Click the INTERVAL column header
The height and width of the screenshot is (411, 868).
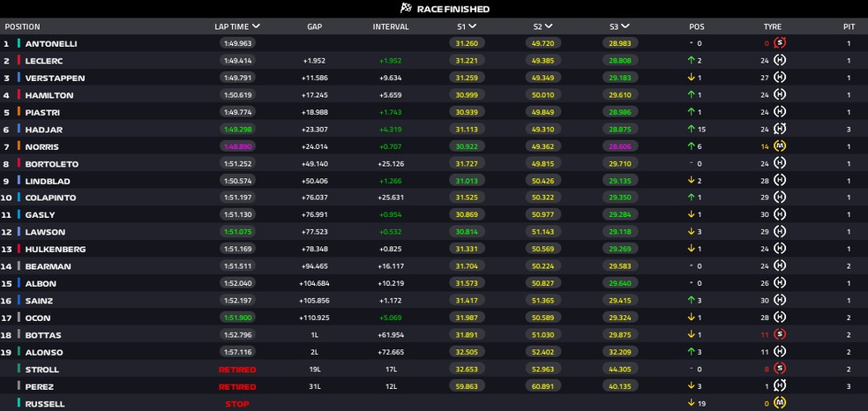pos(391,26)
